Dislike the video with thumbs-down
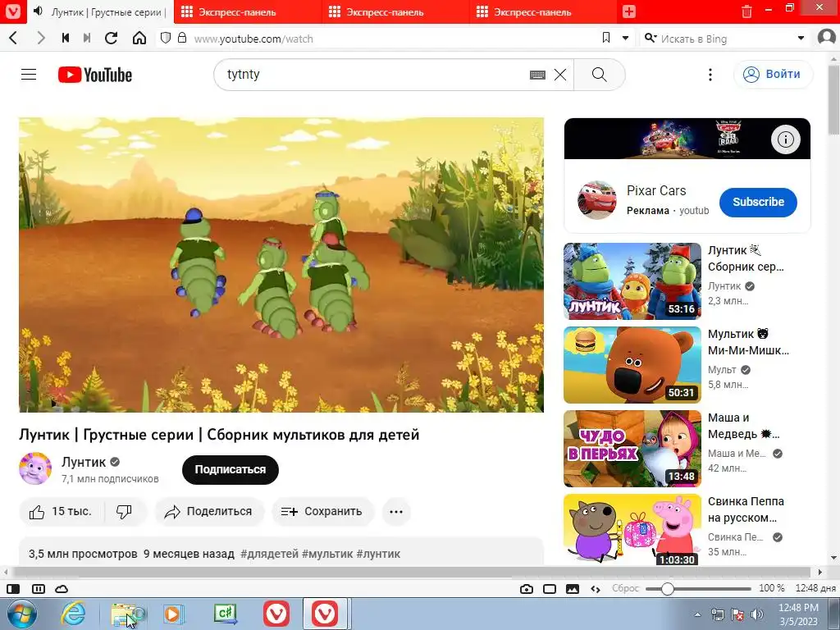The height and width of the screenshot is (630, 840). pyautogui.click(x=125, y=512)
